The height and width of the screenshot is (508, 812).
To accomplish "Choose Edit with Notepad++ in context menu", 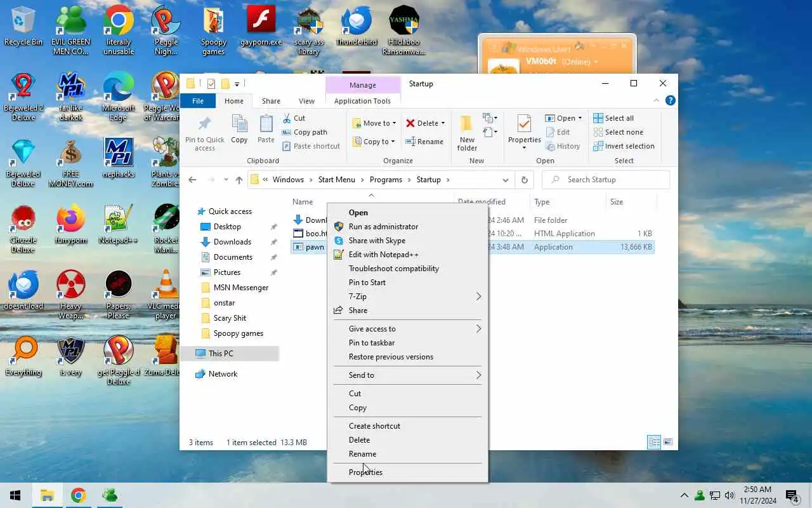I will (407, 255).
